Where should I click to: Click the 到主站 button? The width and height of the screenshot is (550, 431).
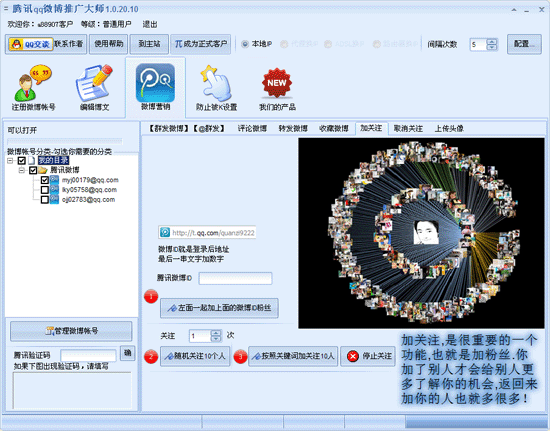tap(149, 44)
